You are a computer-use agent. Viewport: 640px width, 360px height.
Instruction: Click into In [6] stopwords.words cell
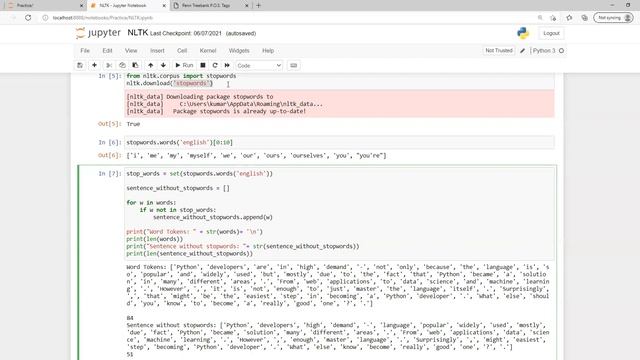click(340, 142)
